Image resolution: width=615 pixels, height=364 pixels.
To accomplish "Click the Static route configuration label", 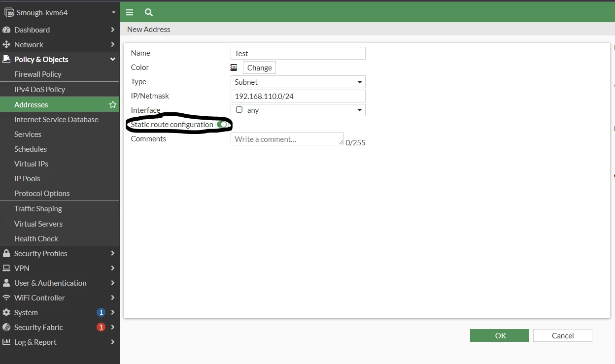I will tap(172, 125).
